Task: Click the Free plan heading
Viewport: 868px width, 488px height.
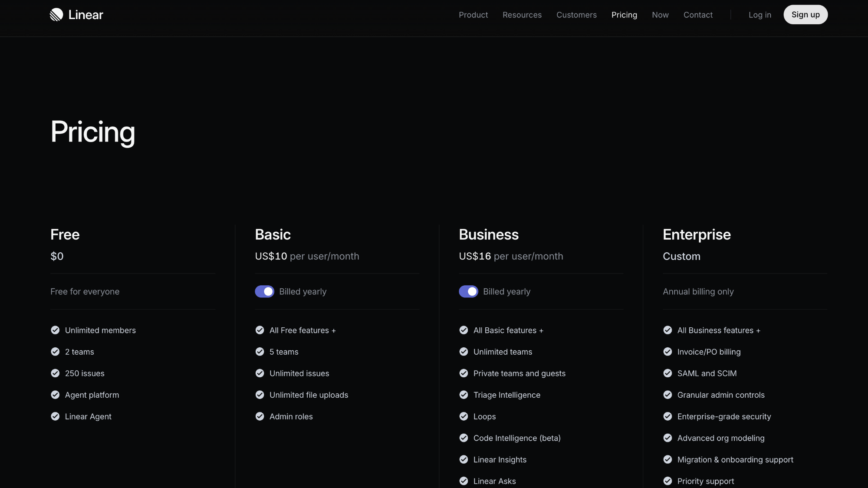Action: pos(65,234)
